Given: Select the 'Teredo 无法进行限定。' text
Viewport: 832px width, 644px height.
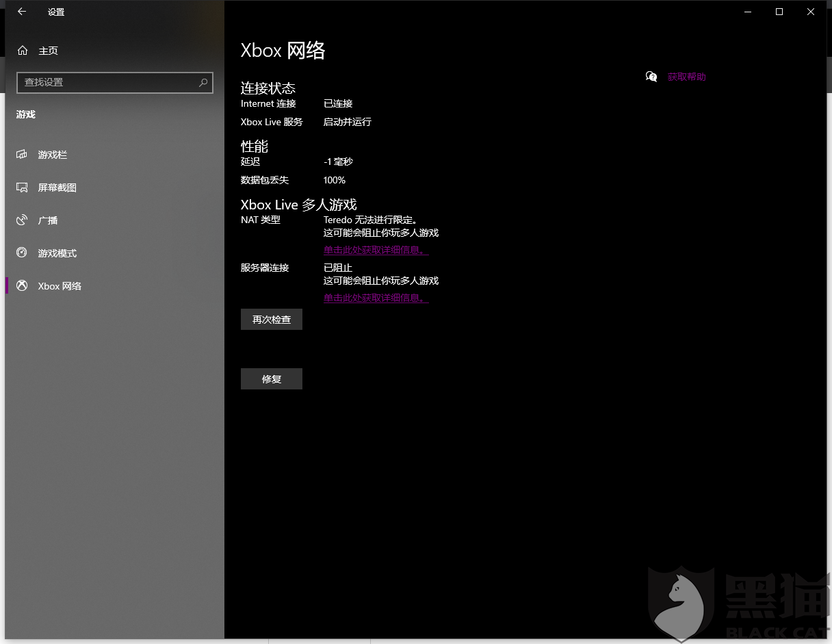Looking at the screenshot, I should pos(370,220).
